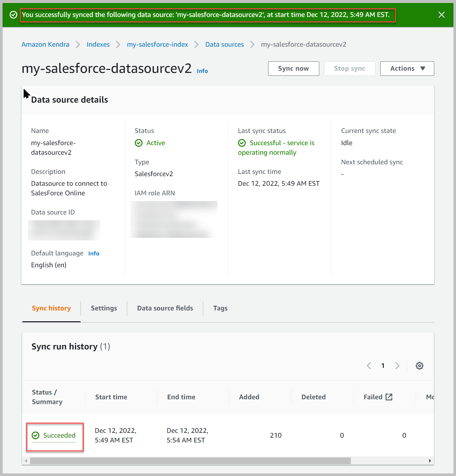
Task: Click the right arrow of the horizontal scrollbar
Action: click(430, 461)
